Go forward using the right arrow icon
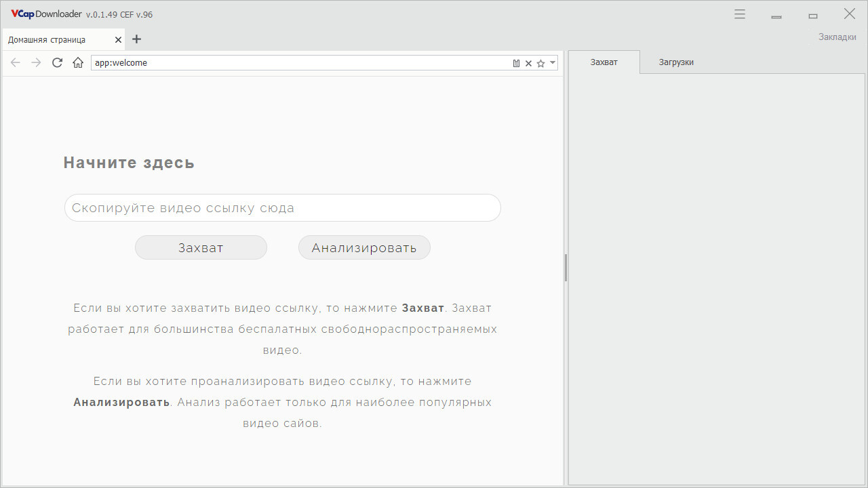The width and height of the screenshot is (868, 488). coord(37,62)
